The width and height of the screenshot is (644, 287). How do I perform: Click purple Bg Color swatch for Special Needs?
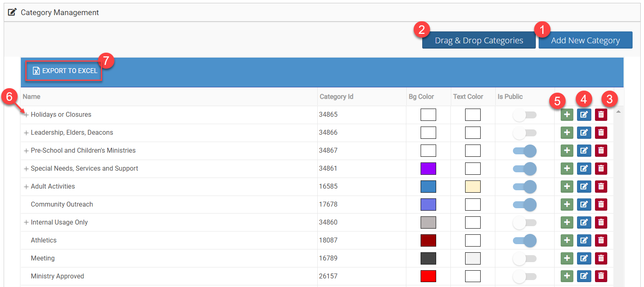coord(428,169)
